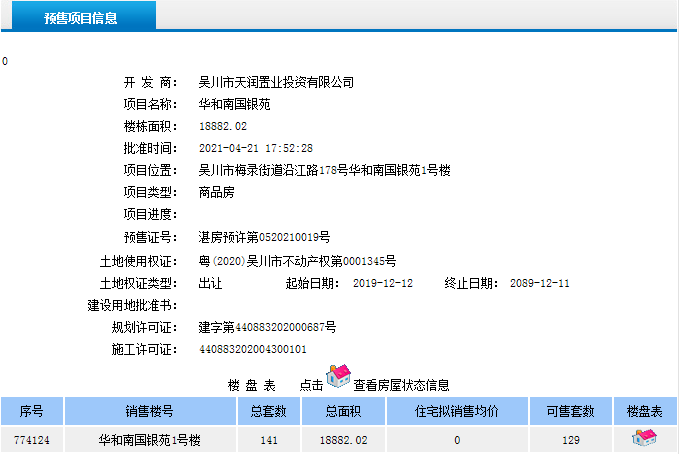Click the 终止日期 label

coord(471,283)
